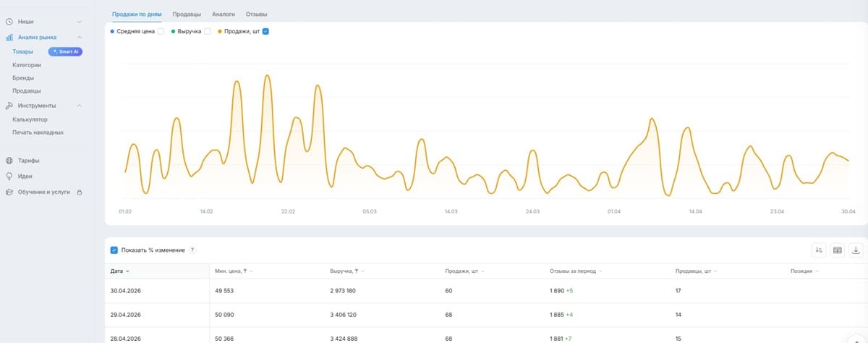
Task: Sort by the Дата column arrow
Action: coord(128,271)
